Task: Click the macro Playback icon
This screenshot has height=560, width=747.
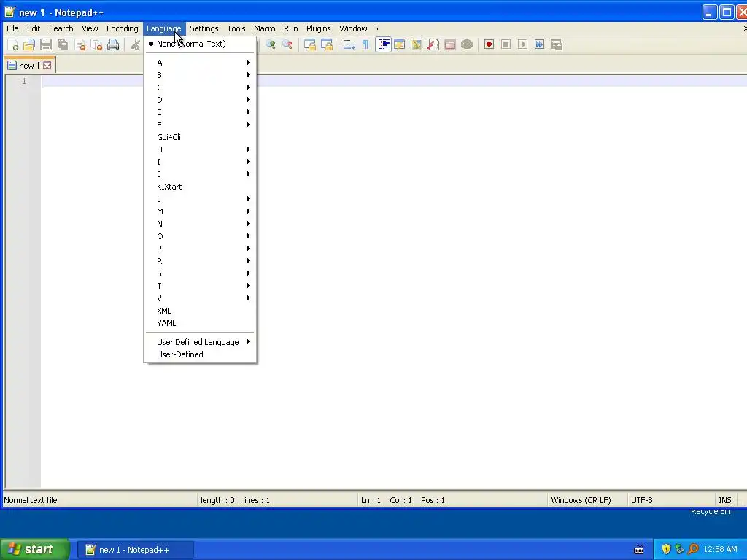Action: pos(522,44)
